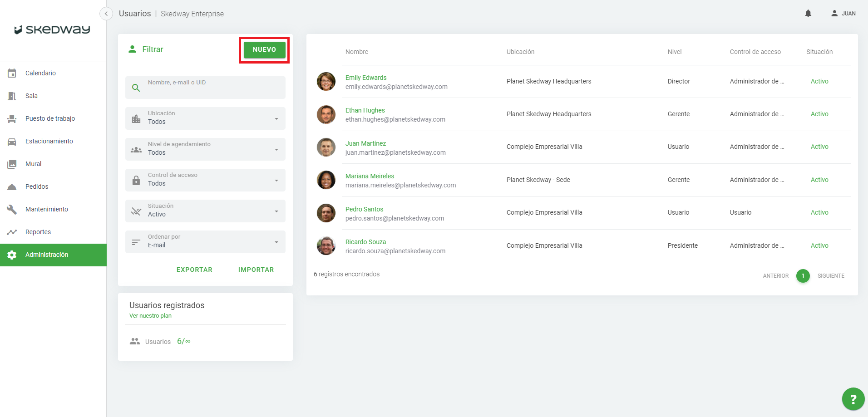This screenshot has width=868, height=417.
Task: Click the Pedidos service bell icon
Action: 12,186
